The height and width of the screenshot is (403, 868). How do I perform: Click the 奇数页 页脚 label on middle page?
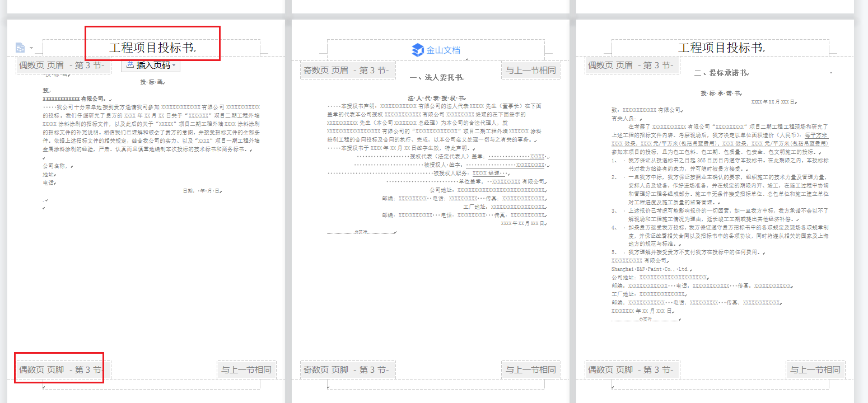click(346, 369)
